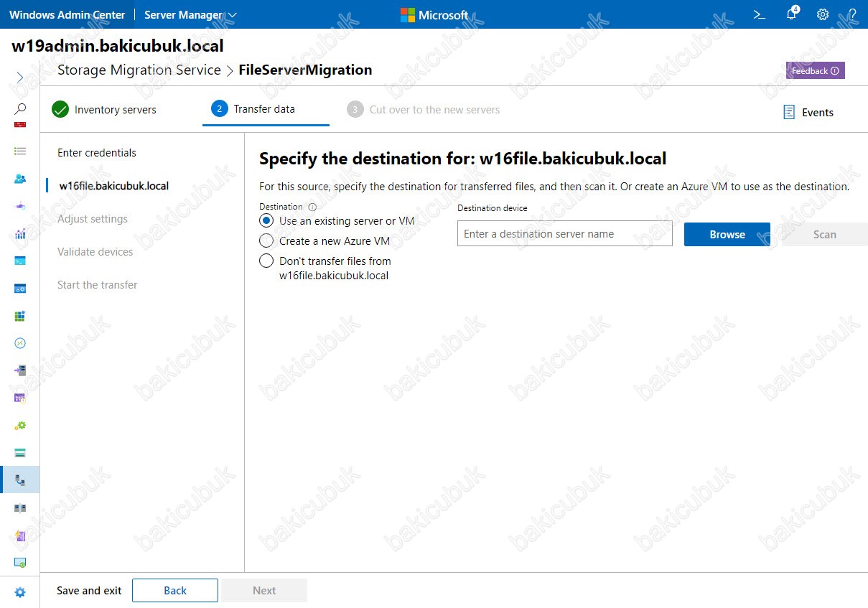Open the Performance Monitor chart icon
The height and width of the screenshot is (608, 868).
coord(20,233)
